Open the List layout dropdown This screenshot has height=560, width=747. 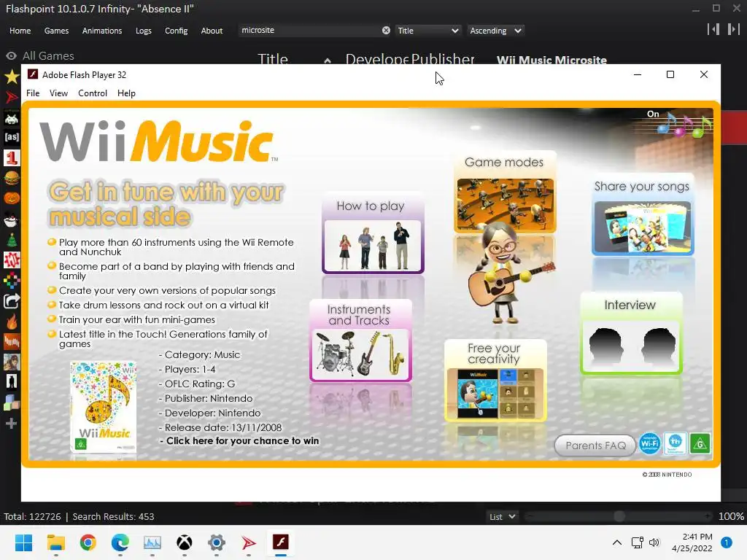tap(502, 517)
